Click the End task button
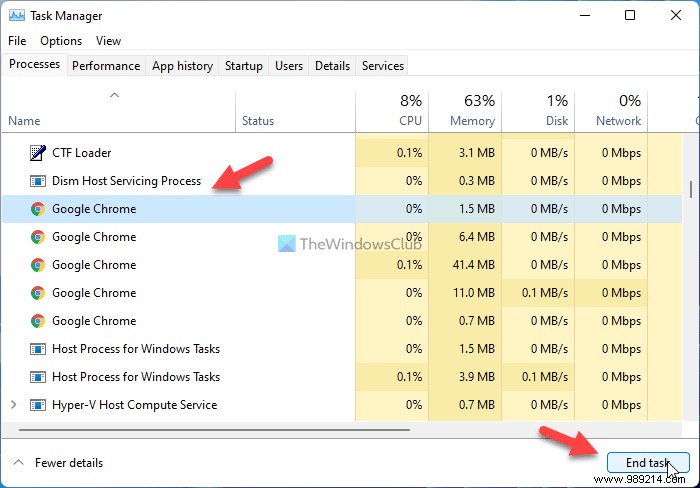 pos(648,463)
